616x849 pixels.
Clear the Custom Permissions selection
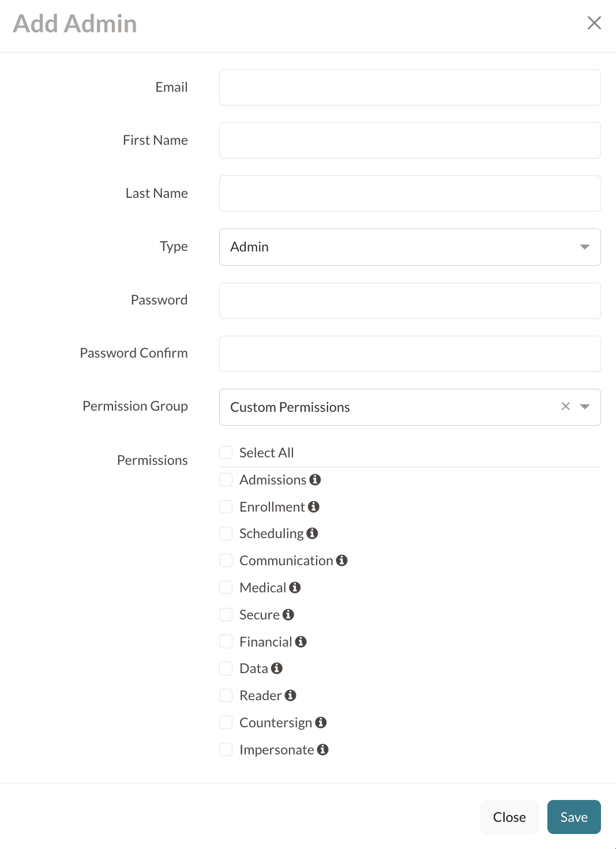pyautogui.click(x=566, y=407)
